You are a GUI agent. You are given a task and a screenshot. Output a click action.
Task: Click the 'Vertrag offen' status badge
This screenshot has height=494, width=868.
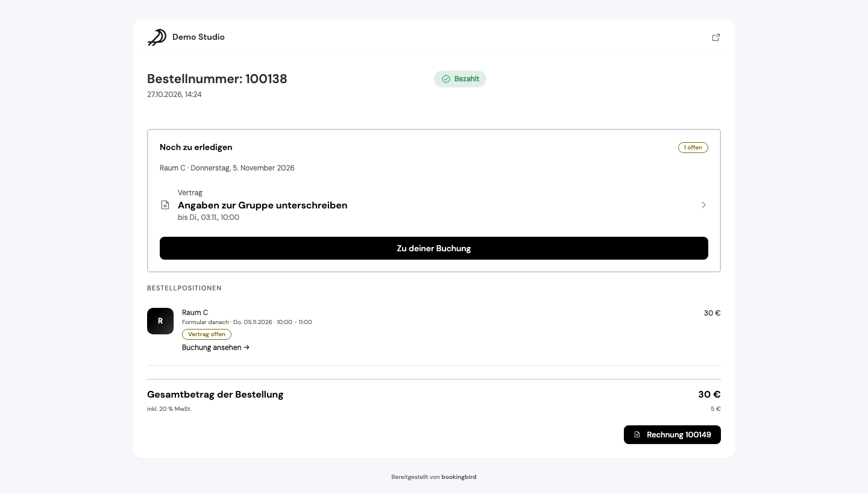coord(207,334)
